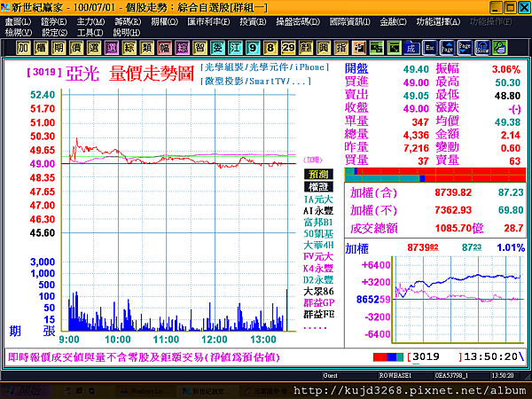
Task: Open the 證券(E) menu
Action: tap(54, 21)
